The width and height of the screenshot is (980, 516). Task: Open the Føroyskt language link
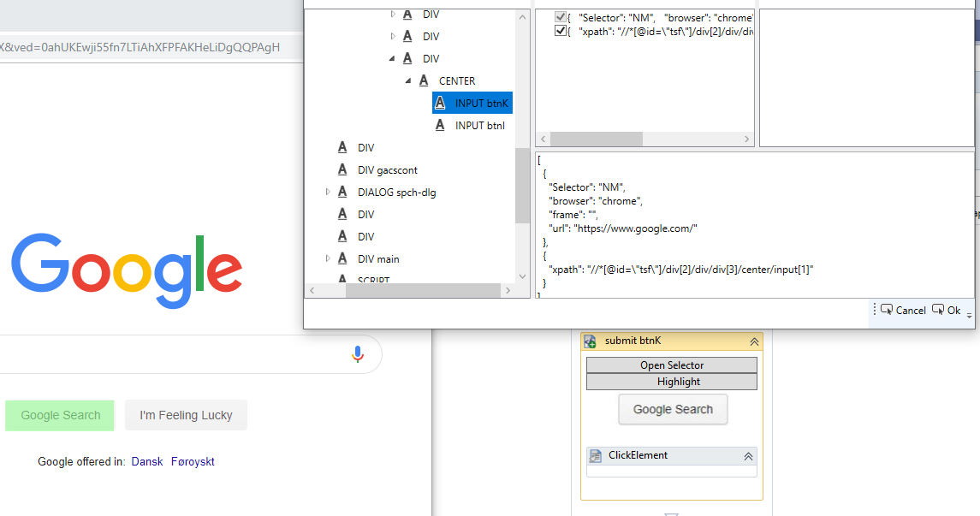coord(193,461)
